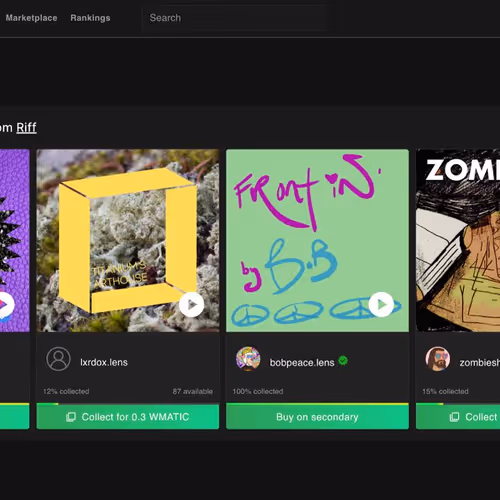Focus the Search input field
500x500 pixels.
pos(233,18)
